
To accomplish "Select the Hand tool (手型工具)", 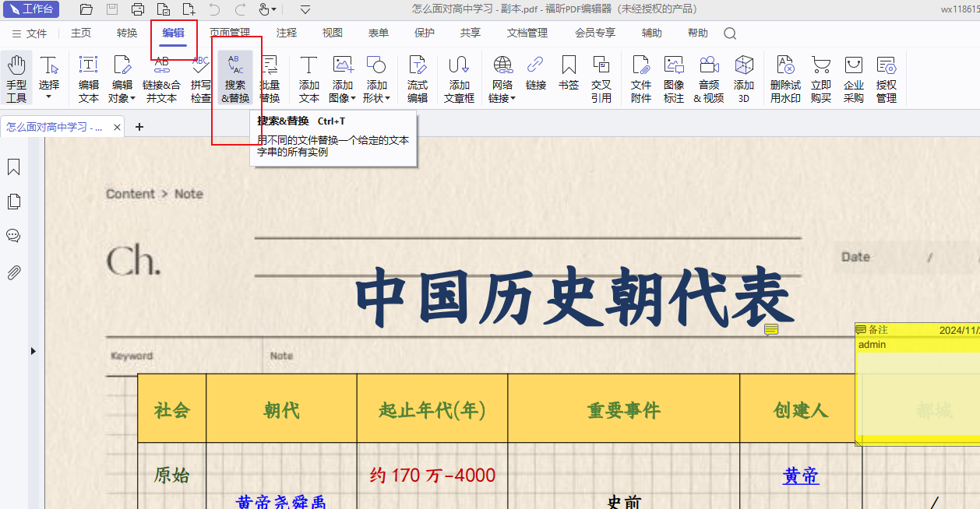I will pyautogui.click(x=16, y=79).
